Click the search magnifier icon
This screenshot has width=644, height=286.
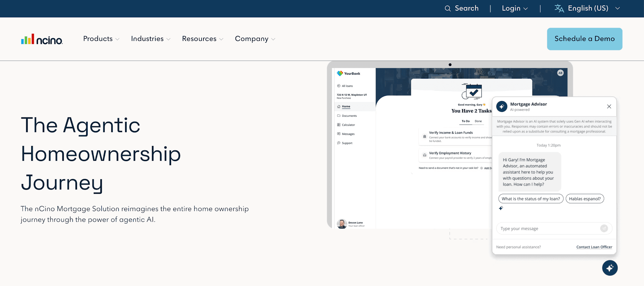[447, 8]
